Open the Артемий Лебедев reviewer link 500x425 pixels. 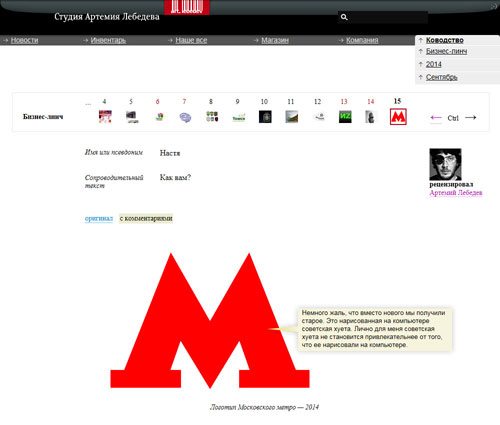pyautogui.click(x=456, y=193)
